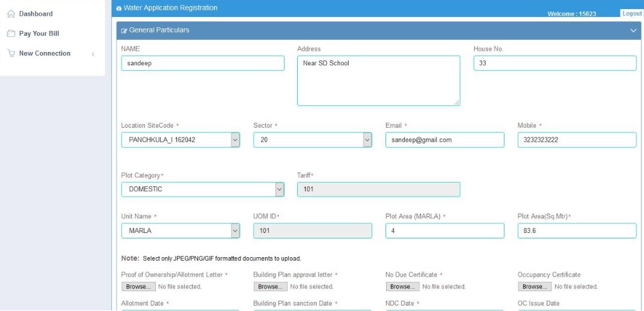Click the 'Water Application Registration' title
Image resolution: width=644 pixels, height=311 pixels.
pyautogui.click(x=170, y=8)
